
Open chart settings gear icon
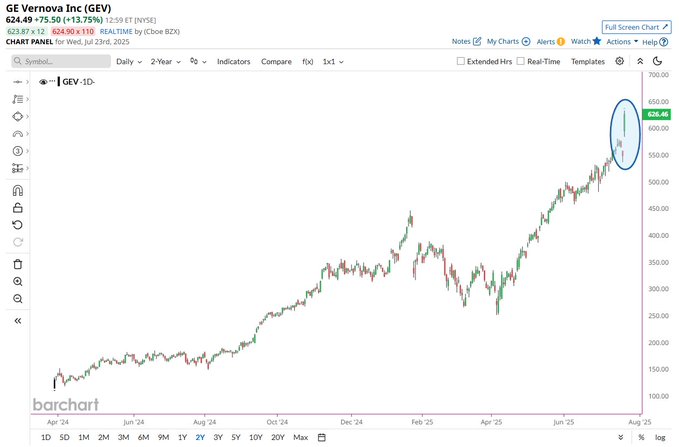click(620, 61)
